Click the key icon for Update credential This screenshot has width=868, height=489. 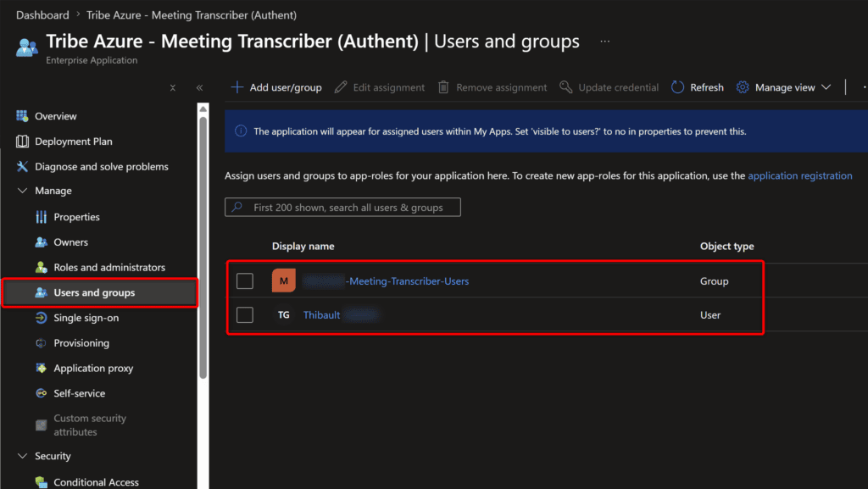pos(565,87)
